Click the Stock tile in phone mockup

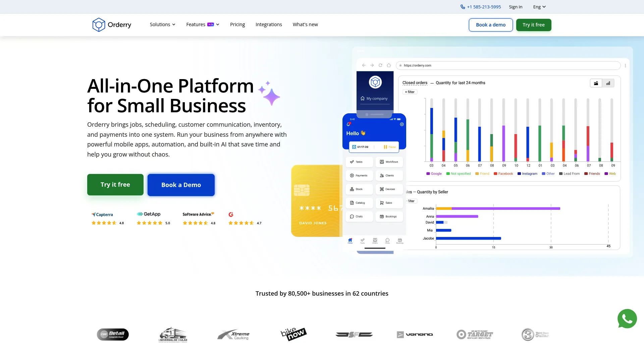(359, 189)
